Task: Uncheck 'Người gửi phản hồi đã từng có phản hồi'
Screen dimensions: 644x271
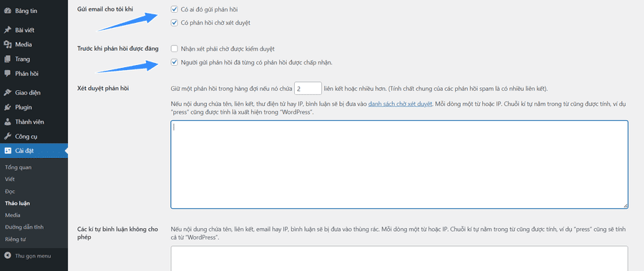Action: (174, 63)
